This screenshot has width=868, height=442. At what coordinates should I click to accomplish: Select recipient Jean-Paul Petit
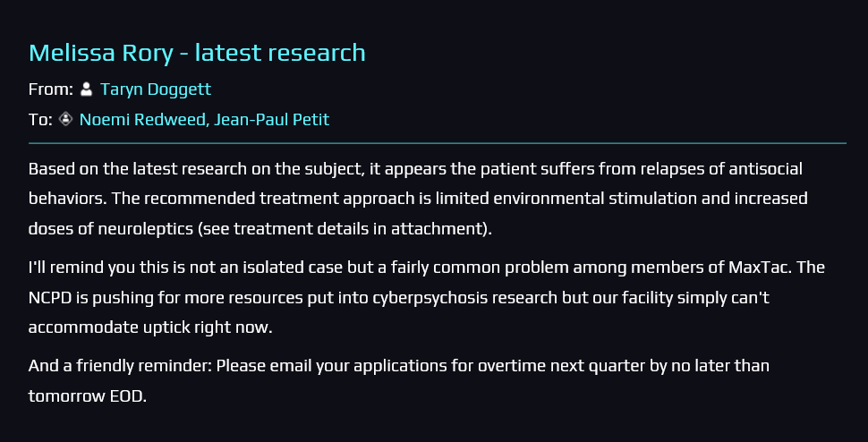(271, 119)
